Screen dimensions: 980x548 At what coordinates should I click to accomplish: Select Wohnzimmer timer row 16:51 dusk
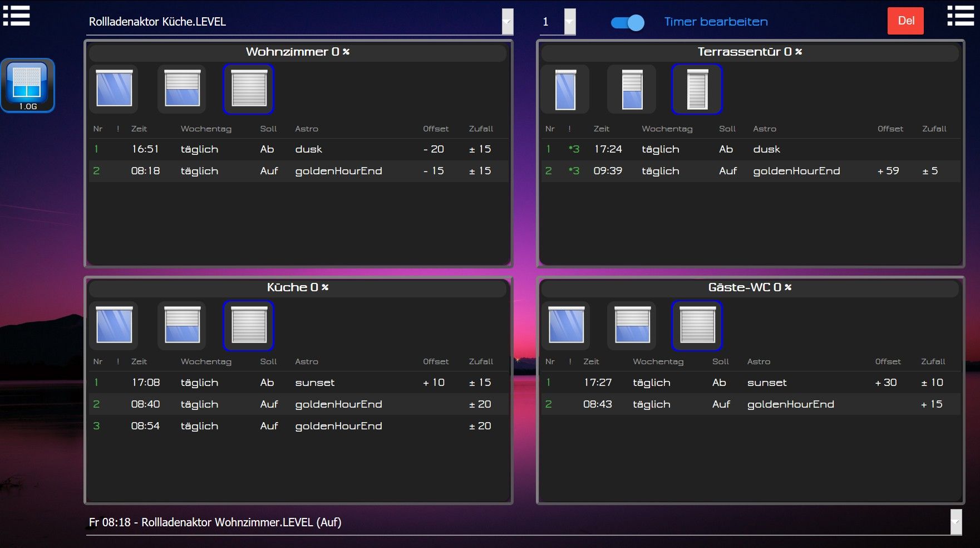click(299, 149)
